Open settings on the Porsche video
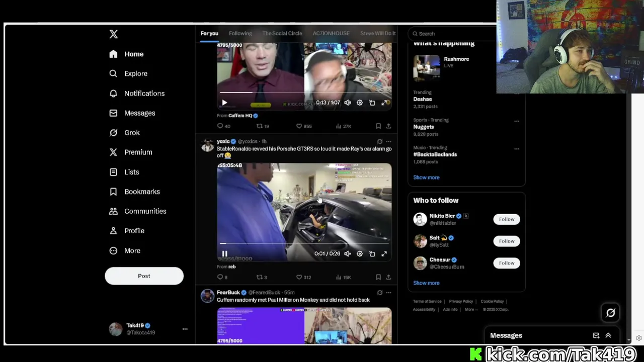The height and width of the screenshot is (362, 644). click(x=360, y=254)
